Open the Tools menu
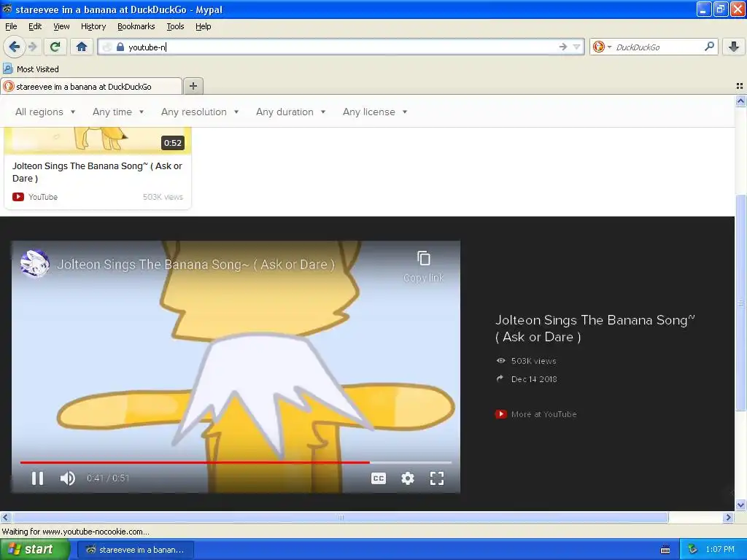The image size is (747, 560). pos(175,26)
